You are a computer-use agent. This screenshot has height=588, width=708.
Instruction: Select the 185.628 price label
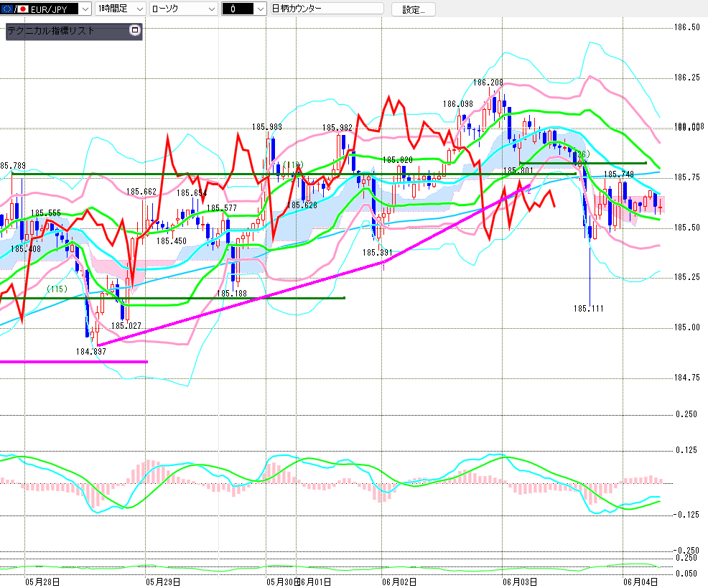click(x=302, y=205)
